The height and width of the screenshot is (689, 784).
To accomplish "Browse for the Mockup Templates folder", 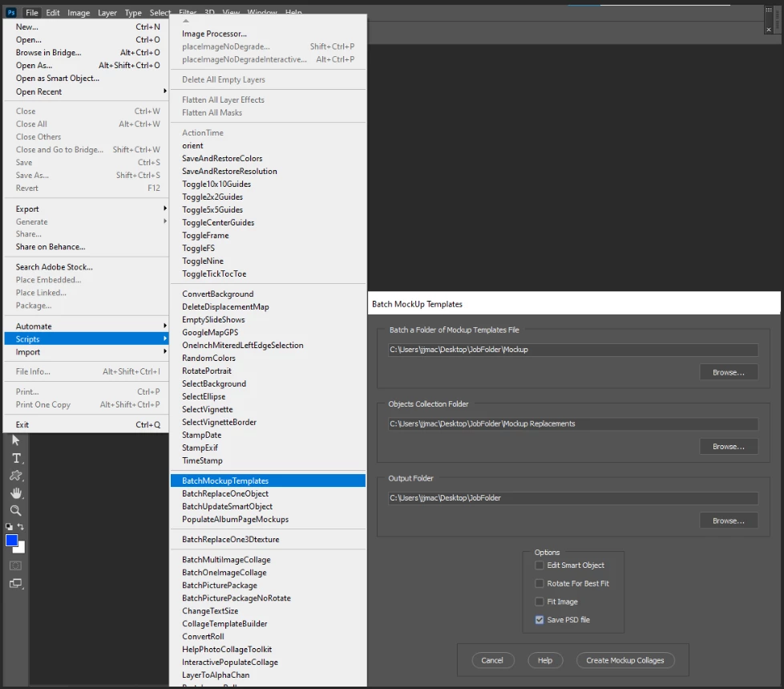I will pos(729,372).
